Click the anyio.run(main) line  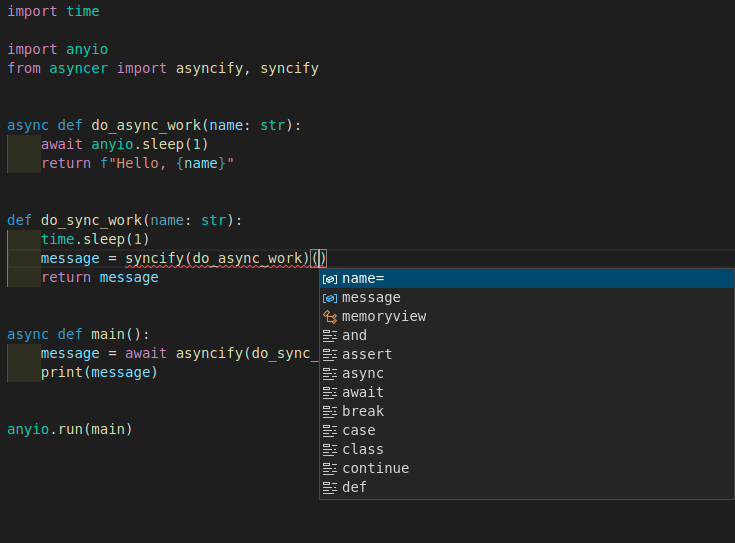pyautogui.click(x=70, y=430)
